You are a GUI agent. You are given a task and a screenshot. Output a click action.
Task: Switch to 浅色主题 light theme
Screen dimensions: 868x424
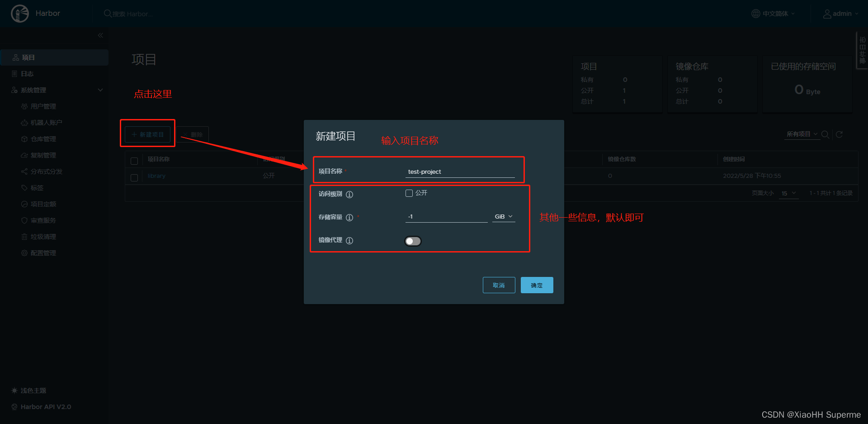pyautogui.click(x=33, y=391)
